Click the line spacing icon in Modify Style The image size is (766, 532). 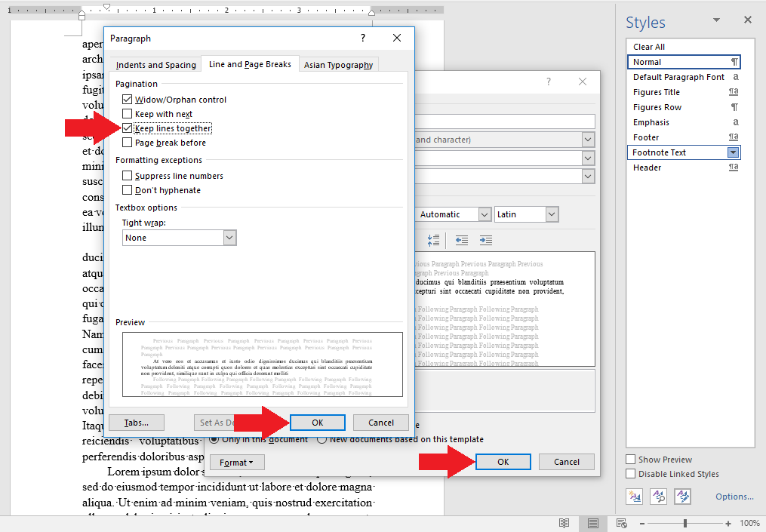click(x=433, y=240)
